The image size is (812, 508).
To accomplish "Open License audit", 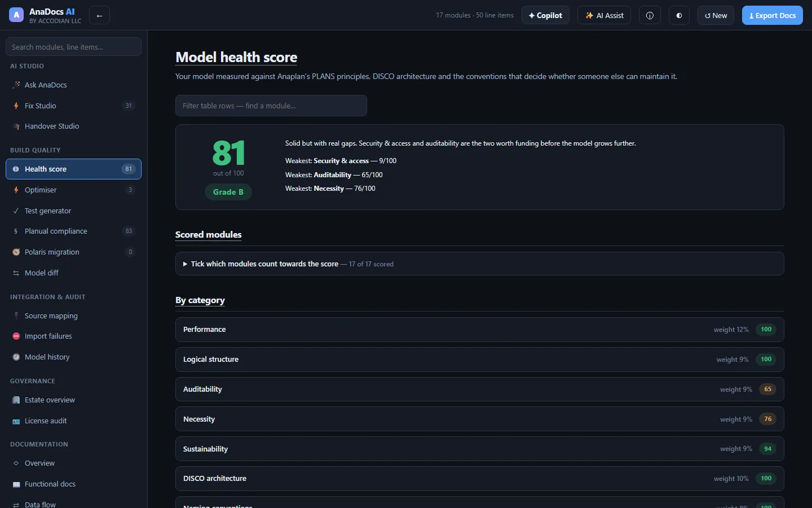I will 73,421.
